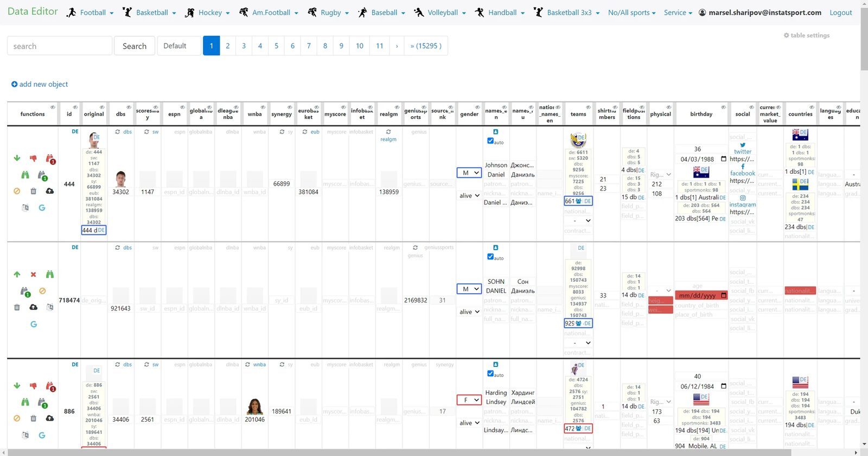Open alive status dropdown for SOHN DANIEL

pyautogui.click(x=469, y=312)
